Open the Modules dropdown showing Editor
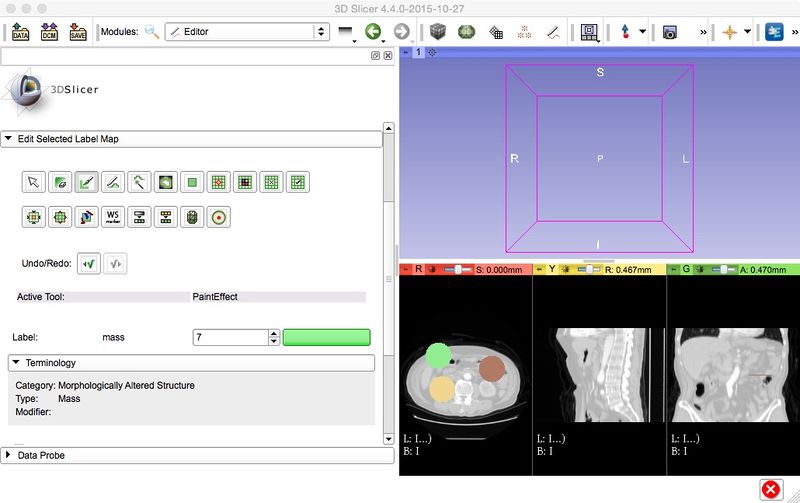The height and width of the screenshot is (503, 800). pyautogui.click(x=247, y=32)
